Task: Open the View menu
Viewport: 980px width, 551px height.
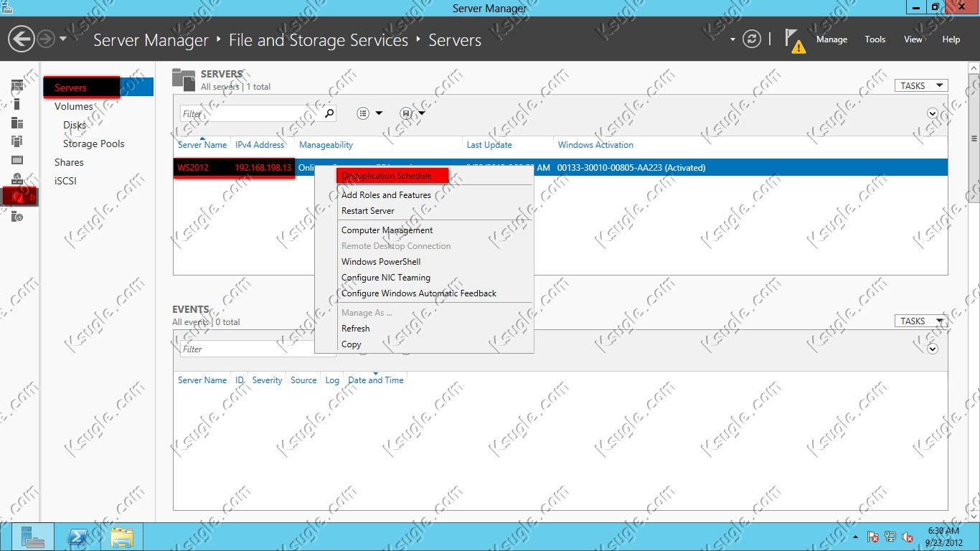Action: (913, 39)
